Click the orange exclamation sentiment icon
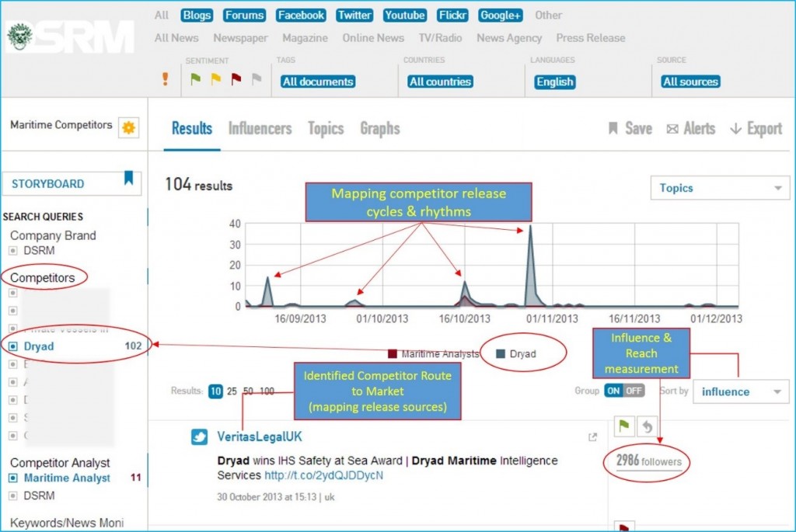Screen dimensions: 796x532 [165, 79]
